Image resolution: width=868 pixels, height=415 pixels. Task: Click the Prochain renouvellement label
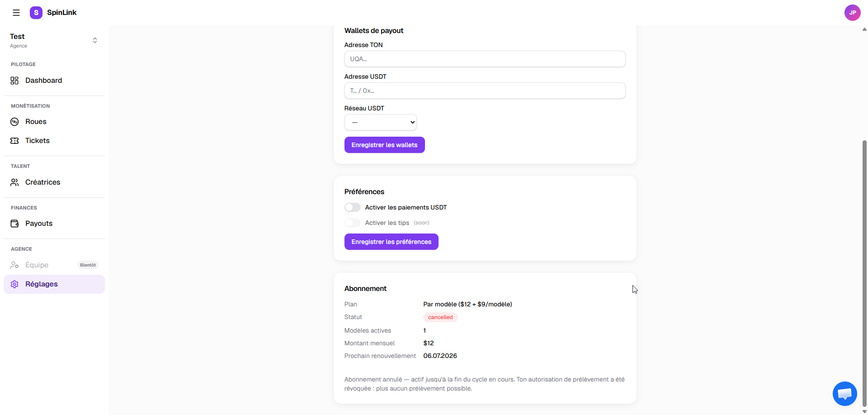click(380, 356)
